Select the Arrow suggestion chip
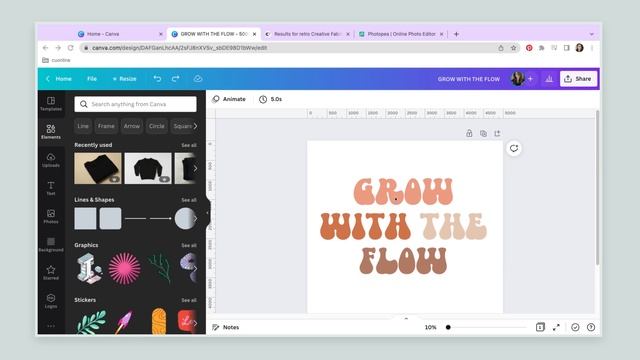640x360 pixels. coord(132,126)
